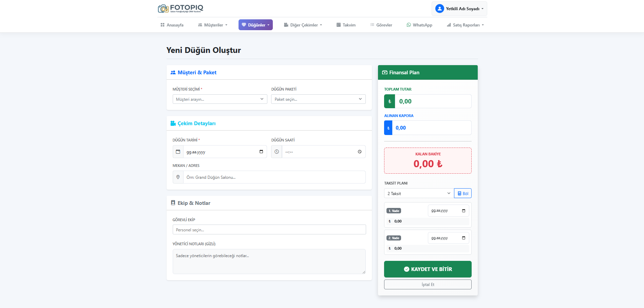Open the Düğünler navigation menu
644x308 pixels.
(x=255, y=25)
